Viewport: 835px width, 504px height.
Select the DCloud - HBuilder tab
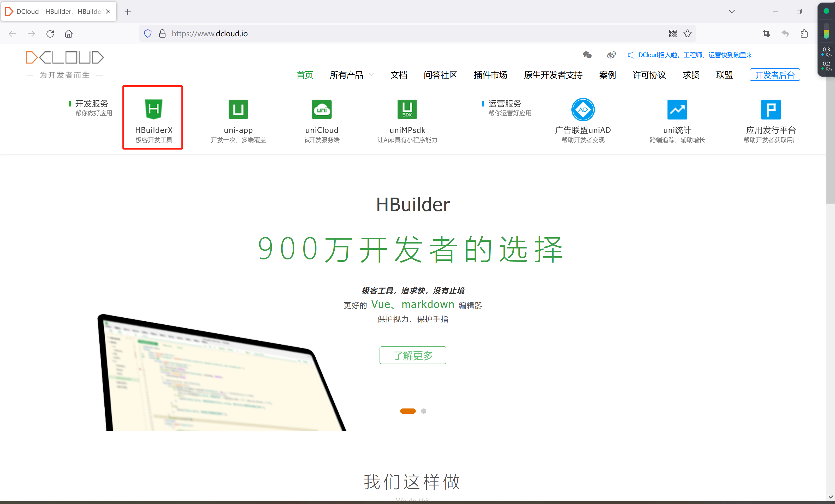pos(59,11)
